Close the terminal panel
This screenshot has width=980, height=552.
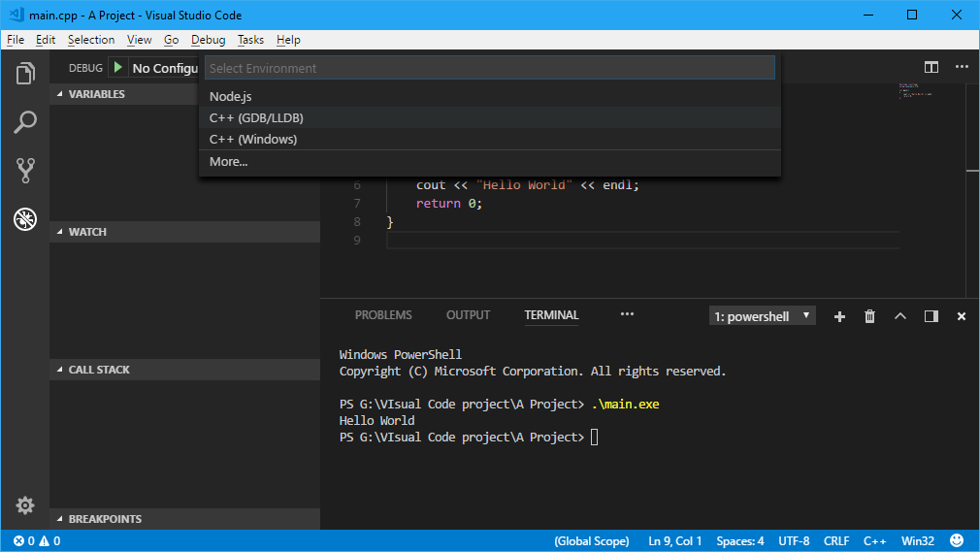pos(962,316)
